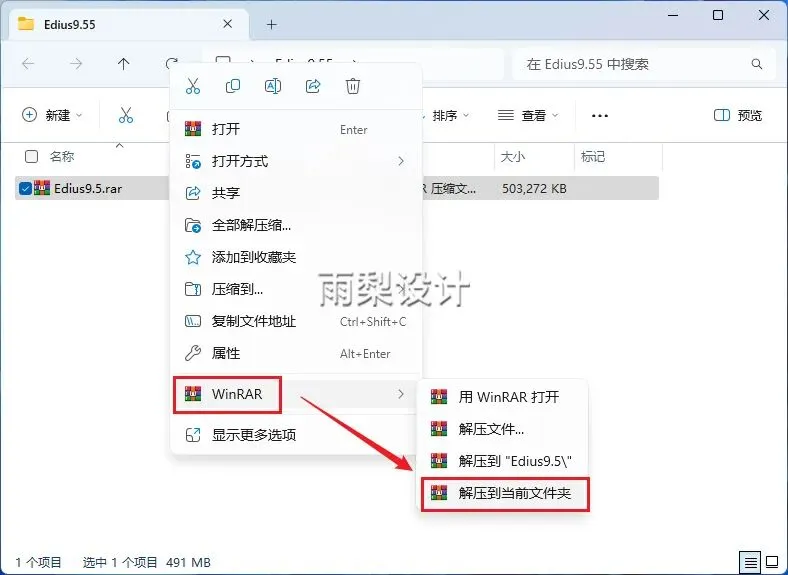Screen dimensions: 788x575
Task: Choose 添加到收藏夹
Action: [297, 257]
